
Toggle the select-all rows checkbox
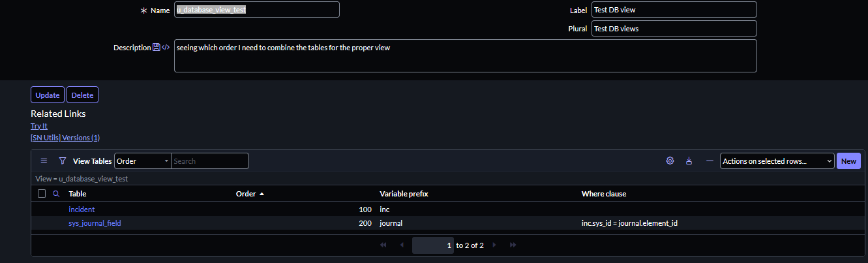(x=42, y=194)
